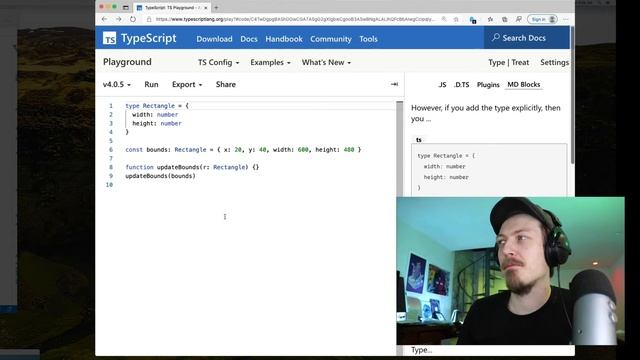Click the page scrollbar on right edge
The height and width of the screenshot is (360, 640).
(x=572, y=95)
